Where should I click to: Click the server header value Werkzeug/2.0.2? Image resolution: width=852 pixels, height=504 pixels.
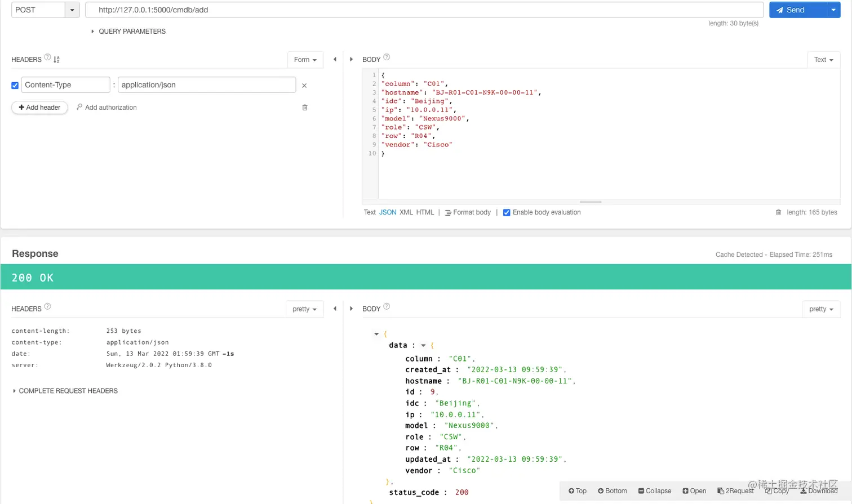point(159,365)
